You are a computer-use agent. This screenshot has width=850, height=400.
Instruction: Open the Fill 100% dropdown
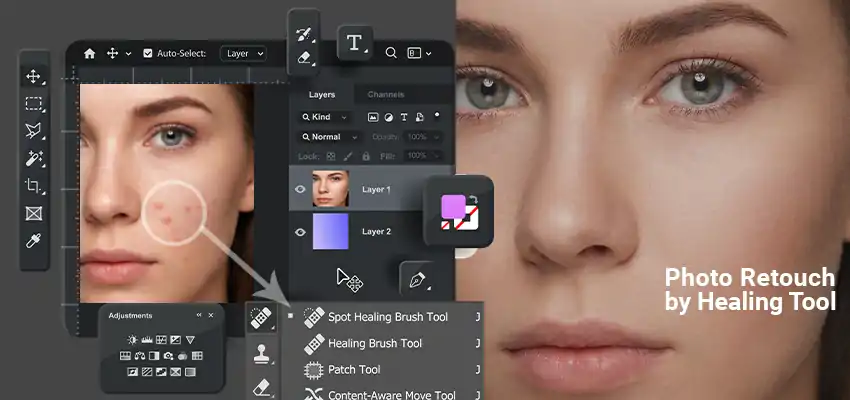[x=423, y=156]
